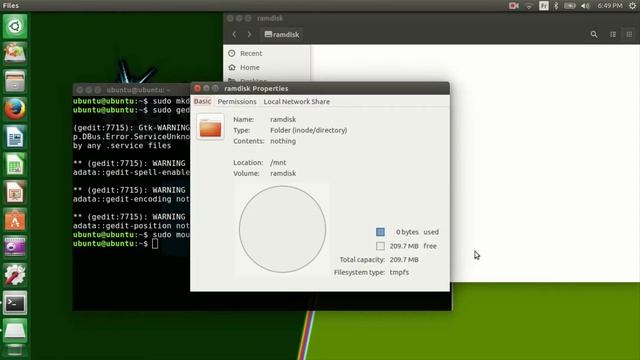This screenshot has width=640, height=360.
Task: Open the system gear menu in top panel
Action: (x=632, y=6)
